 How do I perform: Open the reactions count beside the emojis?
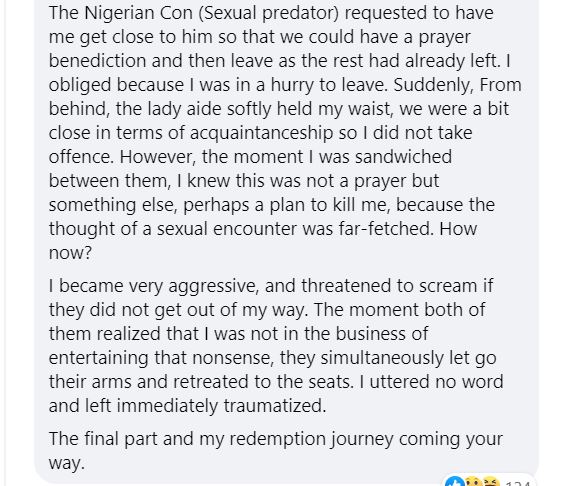518,483
